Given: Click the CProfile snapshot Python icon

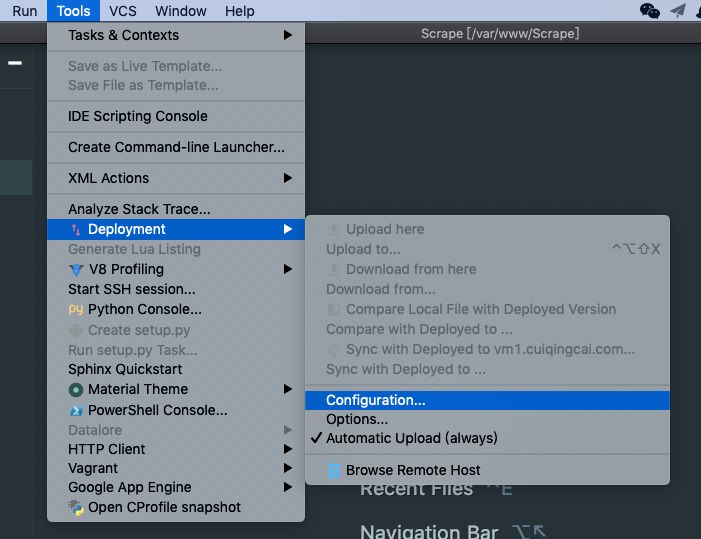Looking at the screenshot, I should click(x=76, y=508).
